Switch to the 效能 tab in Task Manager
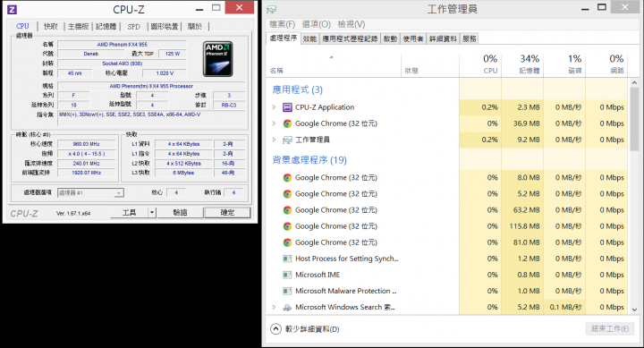The height and width of the screenshot is (348, 644). point(309,38)
